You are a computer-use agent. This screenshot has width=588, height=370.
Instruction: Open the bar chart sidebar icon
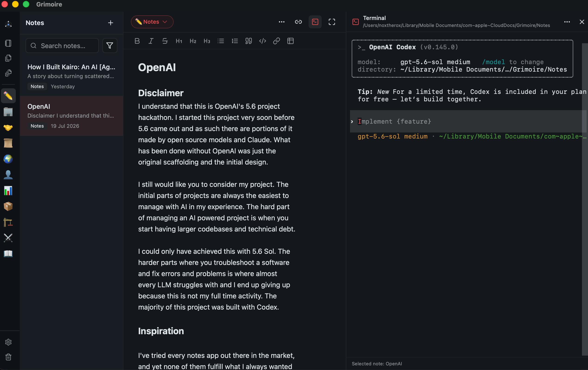pyautogui.click(x=8, y=191)
